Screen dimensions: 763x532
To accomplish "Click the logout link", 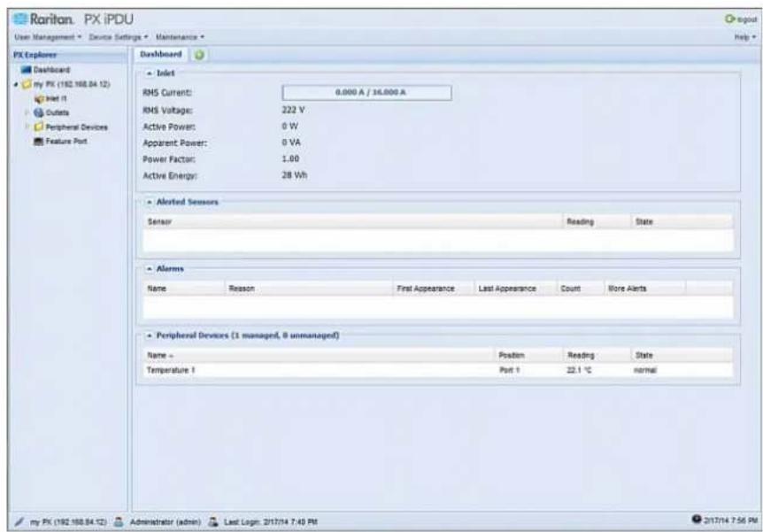I will point(747,19).
